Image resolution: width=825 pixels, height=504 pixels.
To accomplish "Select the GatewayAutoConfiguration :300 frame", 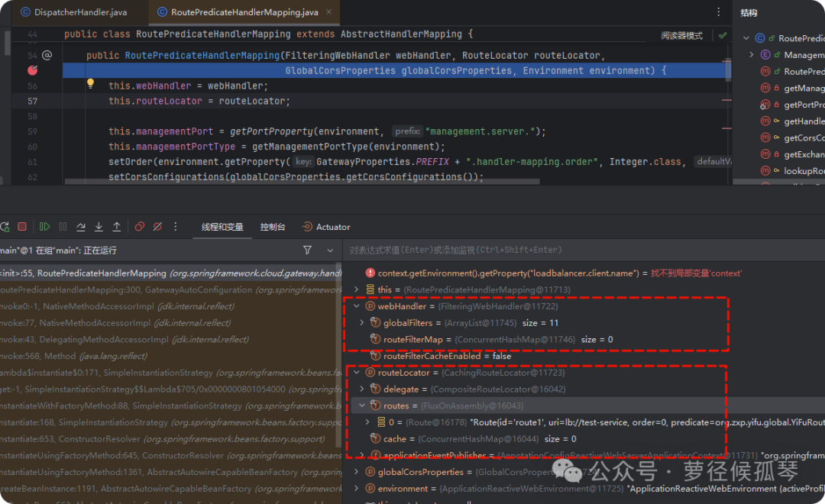I will (171, 289).
